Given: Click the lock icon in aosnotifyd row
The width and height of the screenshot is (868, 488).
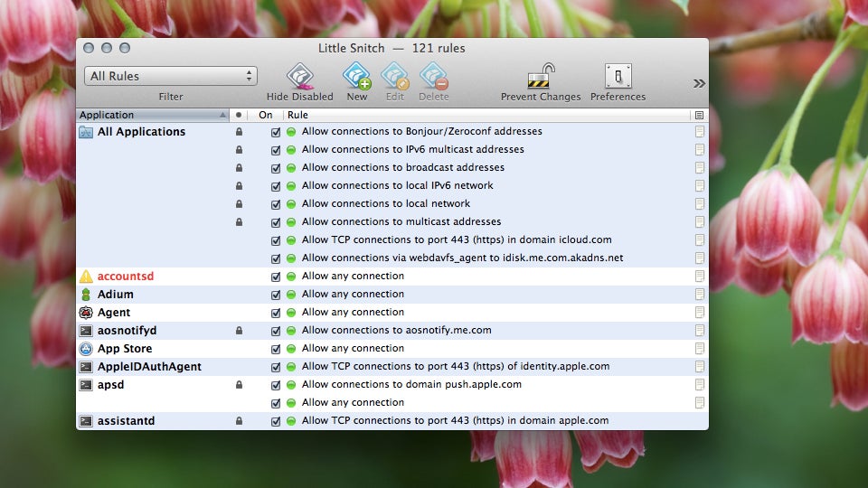Looking at the screenshot, I should [x=239, y=331].
